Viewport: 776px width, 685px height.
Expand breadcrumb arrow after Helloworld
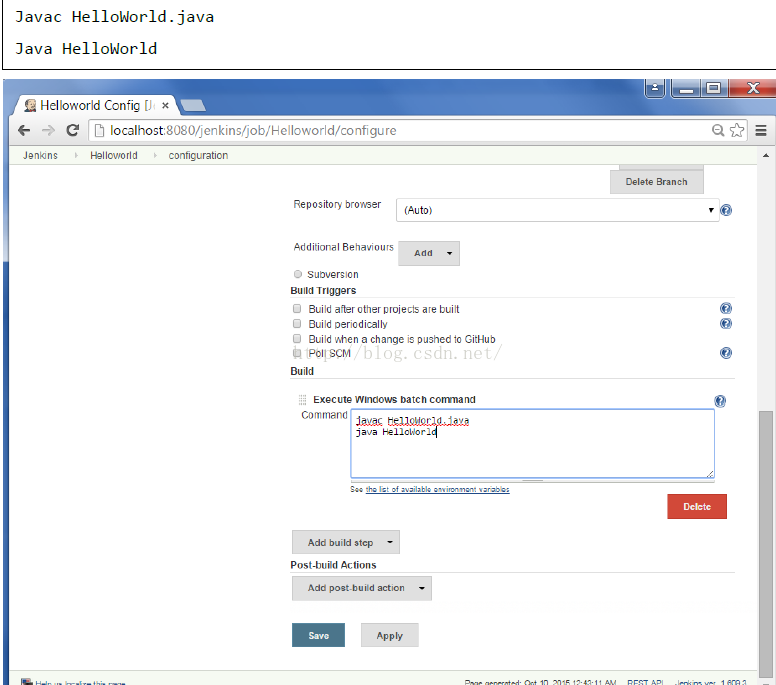[155, 155]
